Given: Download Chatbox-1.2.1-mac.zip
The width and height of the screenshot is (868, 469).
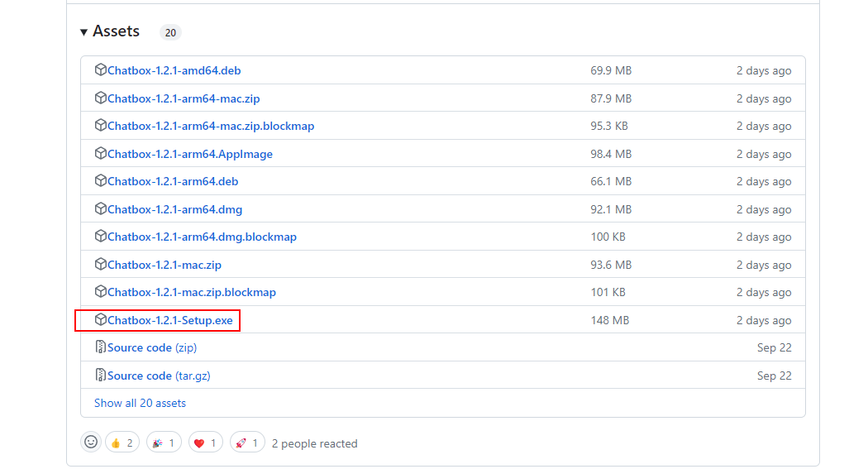Looking at the screenshot, I should tap(165, 265).
